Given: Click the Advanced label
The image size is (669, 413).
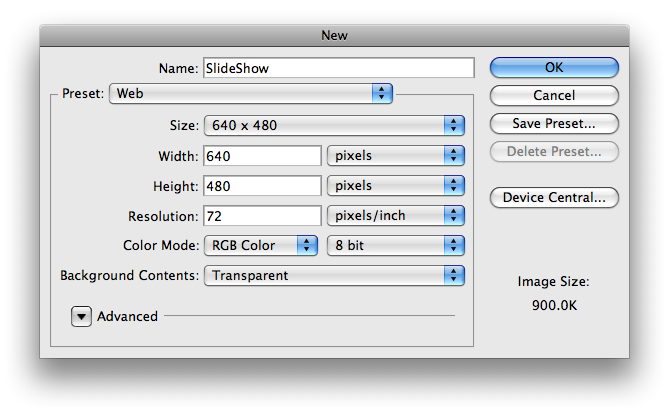Looking at the screenshot, I should click(128, 316).
